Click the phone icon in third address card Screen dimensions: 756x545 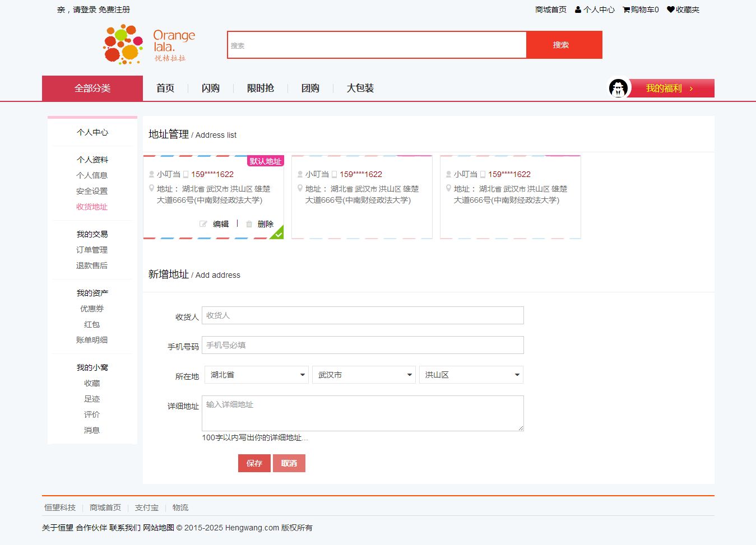(483, 174)
